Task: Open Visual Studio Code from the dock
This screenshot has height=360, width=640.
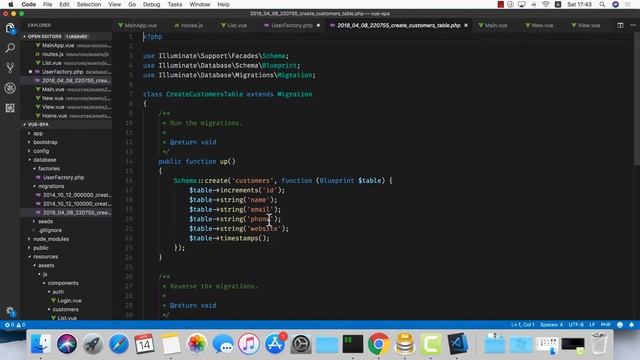Action: (x=457, y=344)
